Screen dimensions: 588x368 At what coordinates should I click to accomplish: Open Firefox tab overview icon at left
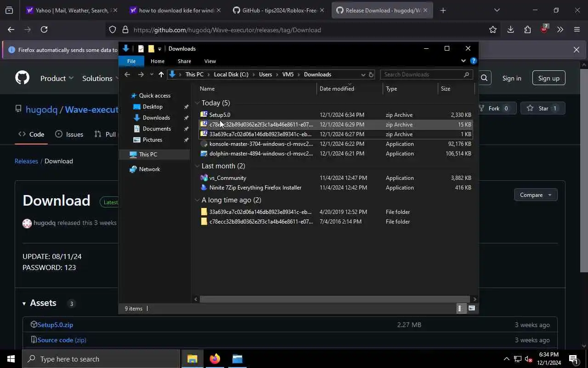pos(9,10)
